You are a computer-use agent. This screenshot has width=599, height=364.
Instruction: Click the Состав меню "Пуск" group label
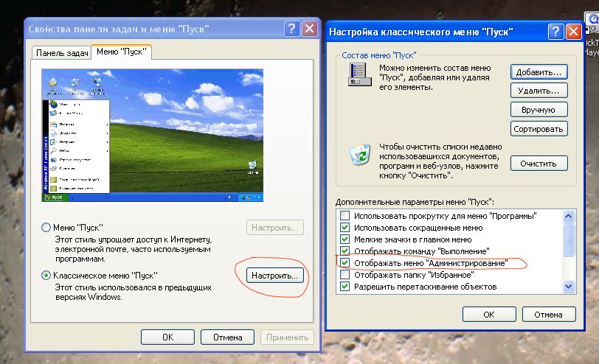[378, 55]
